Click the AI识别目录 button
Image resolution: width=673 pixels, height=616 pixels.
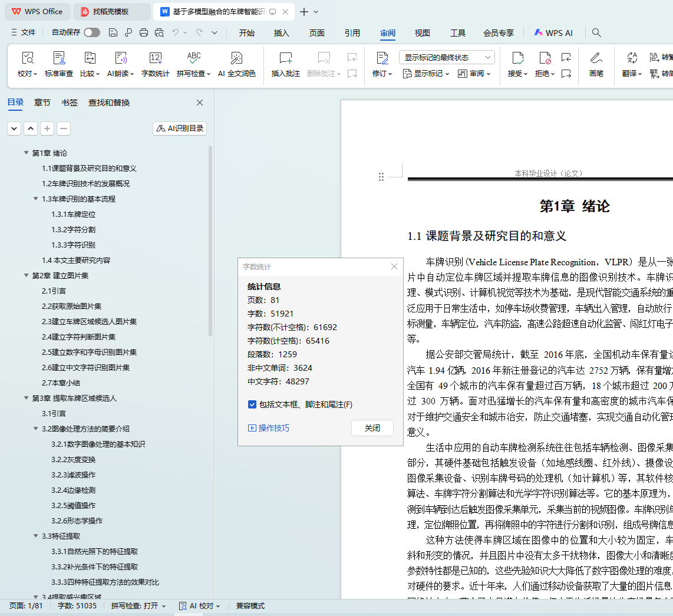pos(180,129)
